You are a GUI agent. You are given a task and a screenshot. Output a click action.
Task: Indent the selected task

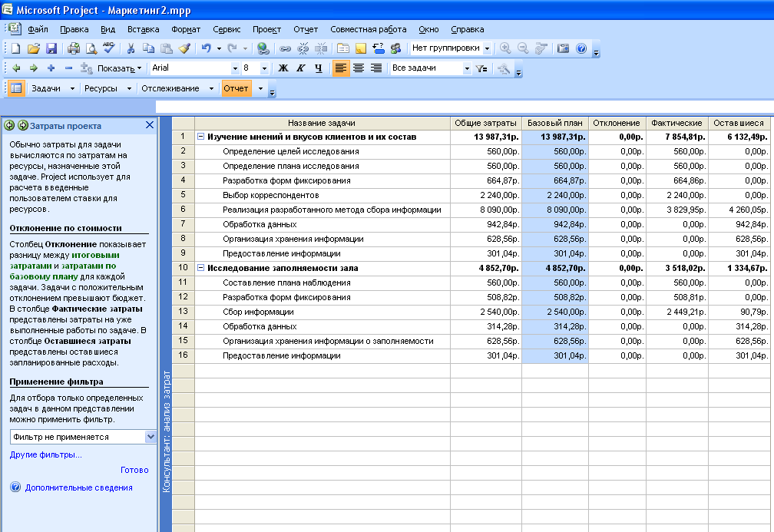coord(34,68)
